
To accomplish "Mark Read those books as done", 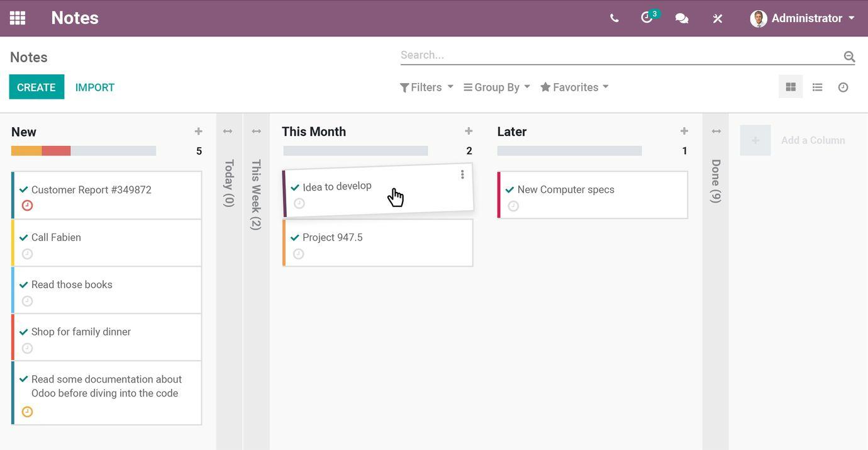I will tap(24, 284).
